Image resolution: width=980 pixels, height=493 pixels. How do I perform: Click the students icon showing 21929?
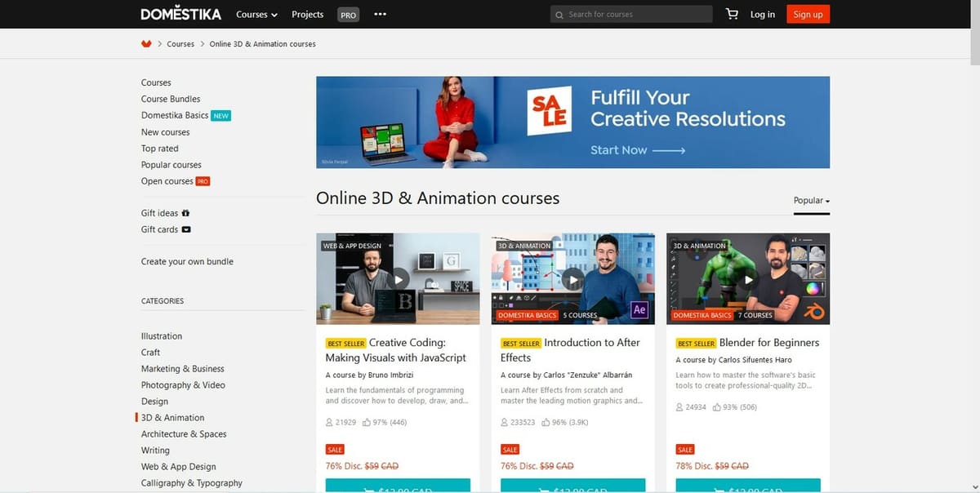pos(328,422)
